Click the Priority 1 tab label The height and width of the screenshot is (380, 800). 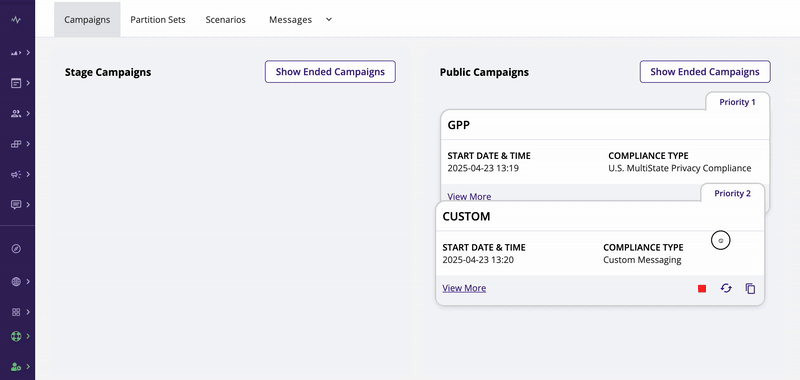(x=737, y=102)
